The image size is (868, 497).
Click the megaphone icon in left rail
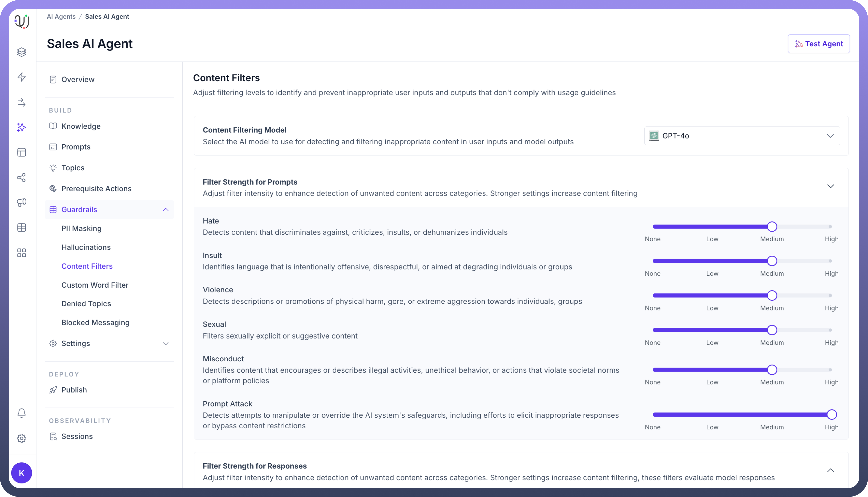click(x=21, y=203)
